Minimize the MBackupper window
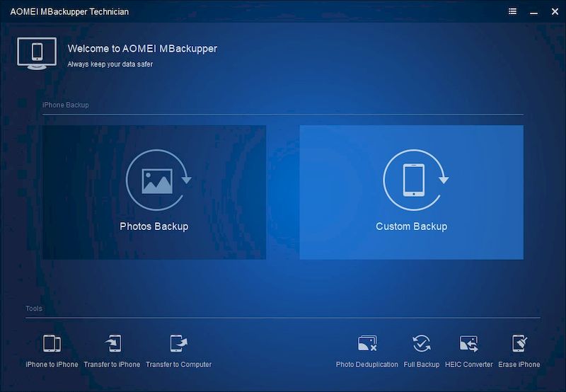 coord(534,12)
